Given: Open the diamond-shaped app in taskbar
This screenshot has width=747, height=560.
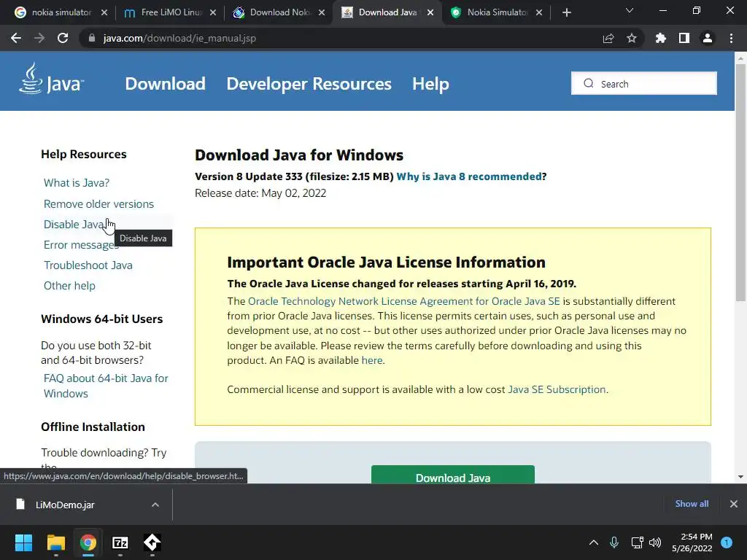Looking at the screenshot, I should pos(152,542).
